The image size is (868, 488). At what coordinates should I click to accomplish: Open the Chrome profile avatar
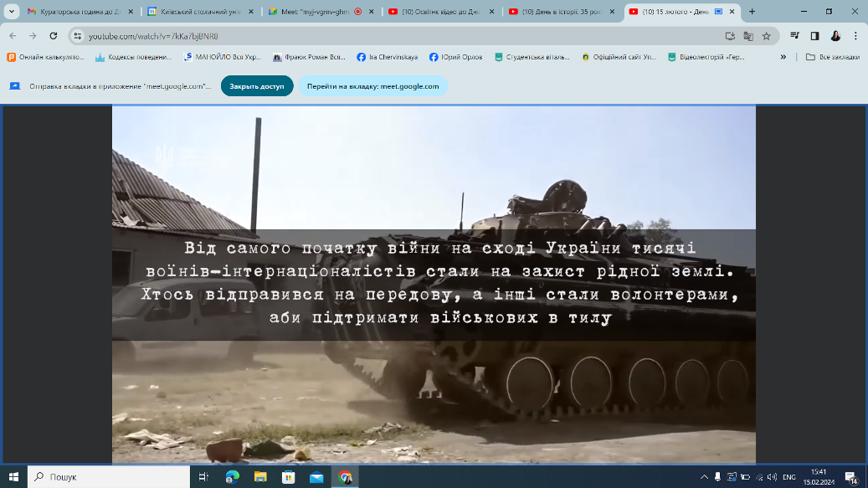coord(835,36)
